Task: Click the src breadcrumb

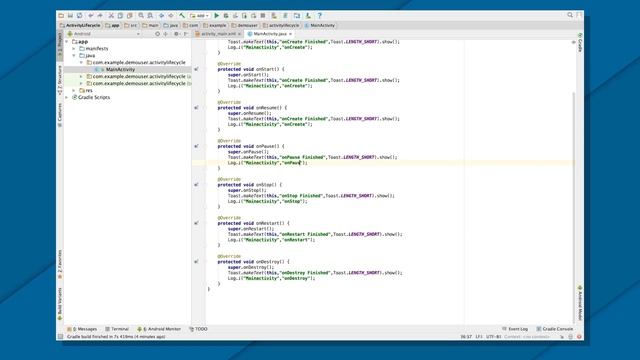Action: tap(131, 25)
